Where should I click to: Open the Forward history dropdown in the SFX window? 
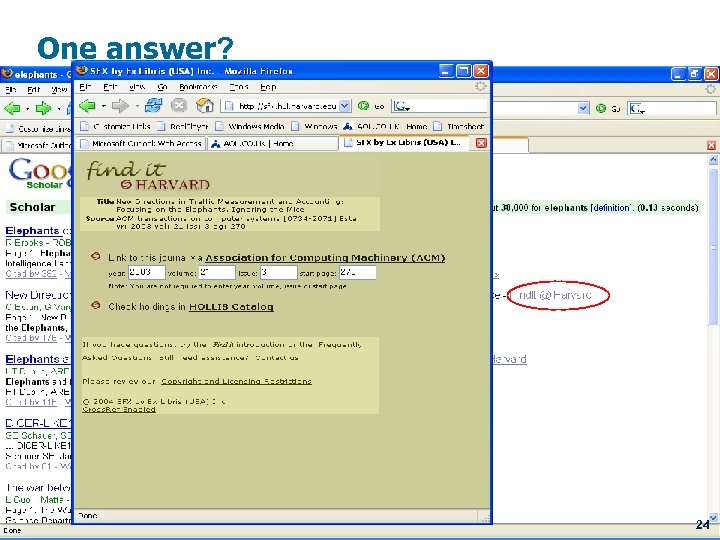pos(137,106)
